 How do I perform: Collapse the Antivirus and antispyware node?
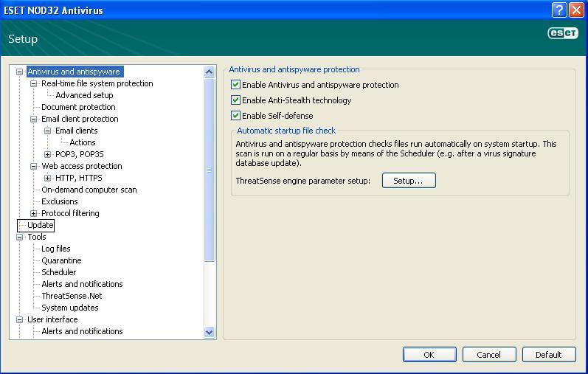point(19,72)
